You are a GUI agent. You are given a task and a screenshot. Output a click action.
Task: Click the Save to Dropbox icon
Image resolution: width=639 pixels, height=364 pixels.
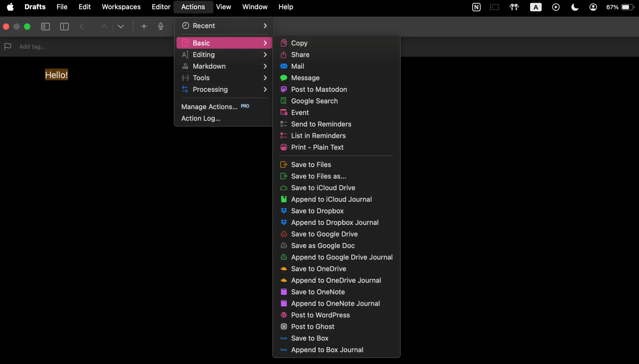[284, 211]
